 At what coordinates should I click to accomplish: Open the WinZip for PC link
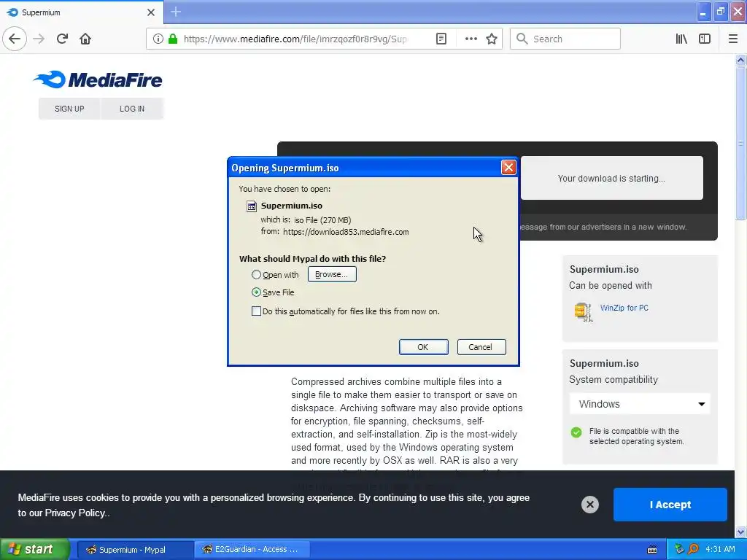tap(624, 308)
